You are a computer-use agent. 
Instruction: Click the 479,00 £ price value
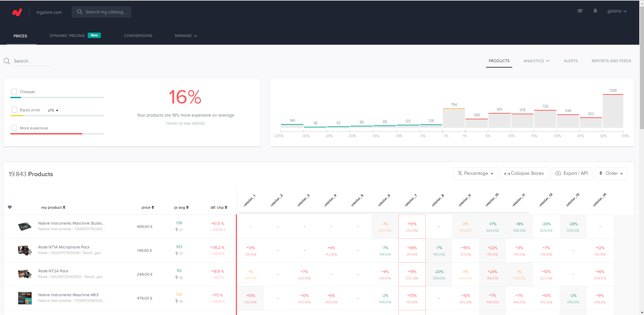[x=144, y=298]
